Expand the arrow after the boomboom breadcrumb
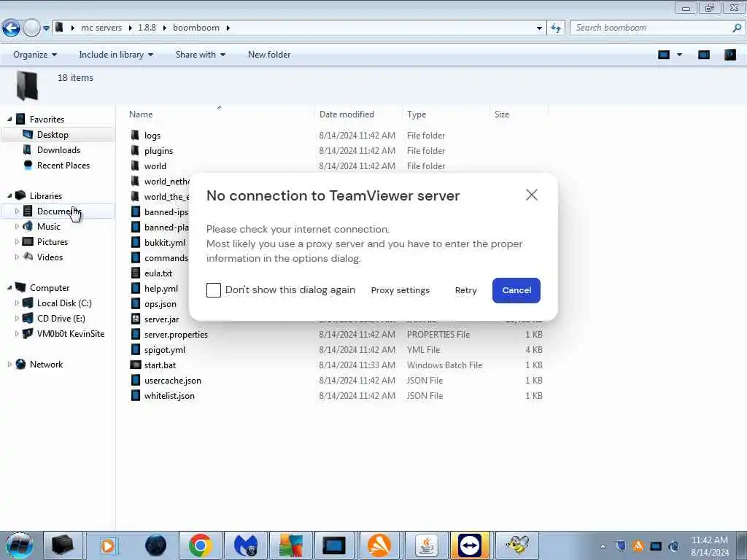The image size is (747, 560). 228,28
